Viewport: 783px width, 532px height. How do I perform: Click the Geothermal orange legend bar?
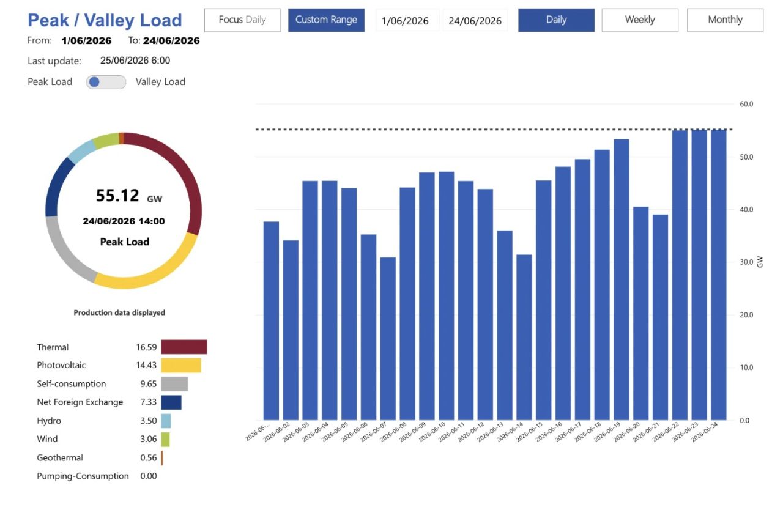pos(162,458)
